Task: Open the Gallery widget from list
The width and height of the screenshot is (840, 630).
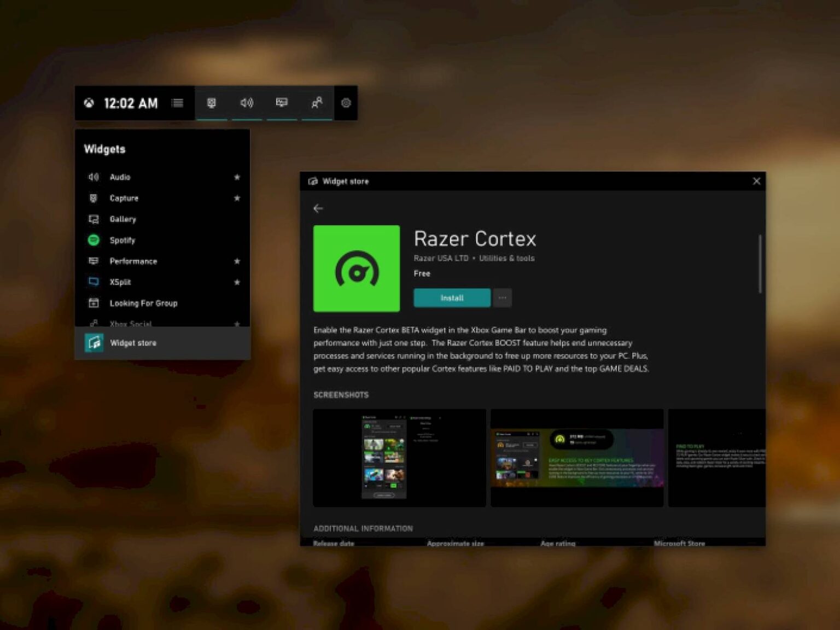Action: (x=162, y=219)
